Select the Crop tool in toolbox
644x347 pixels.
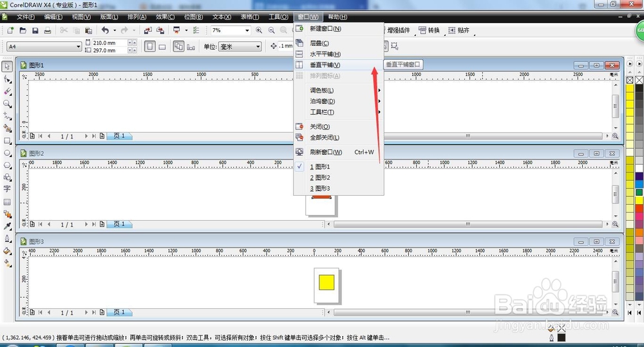coord(7,91)
